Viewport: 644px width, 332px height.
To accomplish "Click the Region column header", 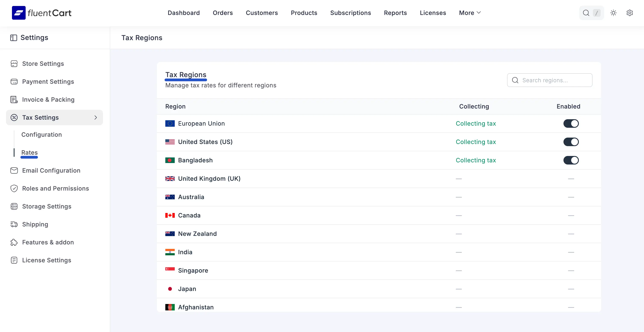I will pos(175,106).
